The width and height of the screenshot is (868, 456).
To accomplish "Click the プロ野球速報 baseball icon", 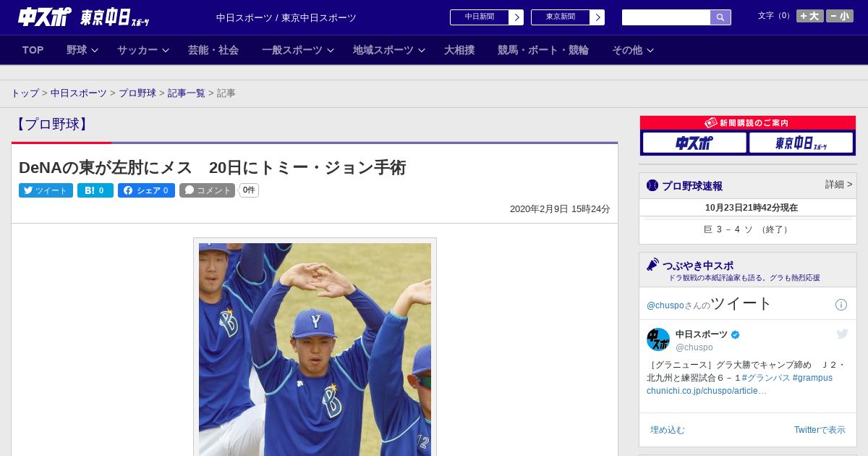I will pos(652,185).
